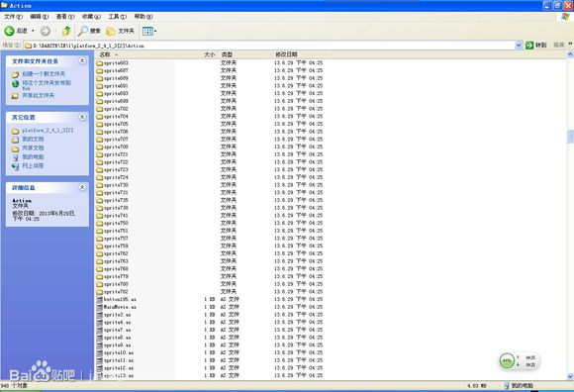Toggle the Folders (文件夹) pane toolbar button
The width and height of the screenshot is (574, 392).
(x=121, y=31)
